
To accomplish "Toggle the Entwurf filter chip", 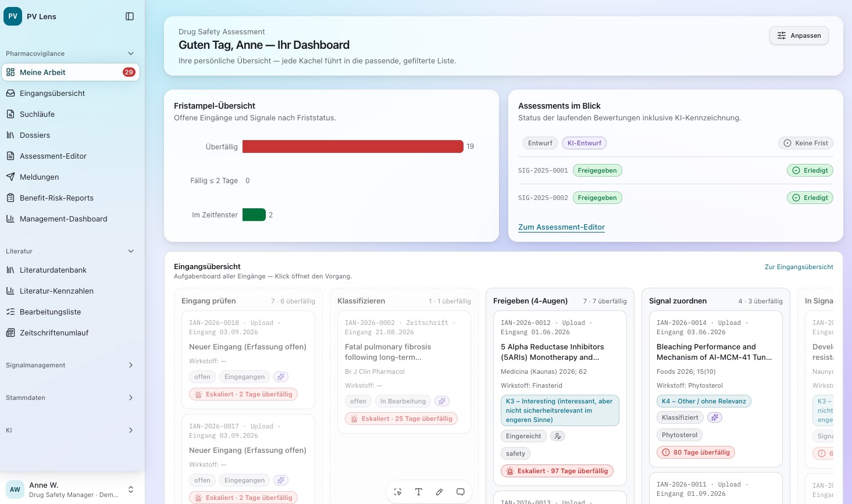I will (x=540, y=143).
